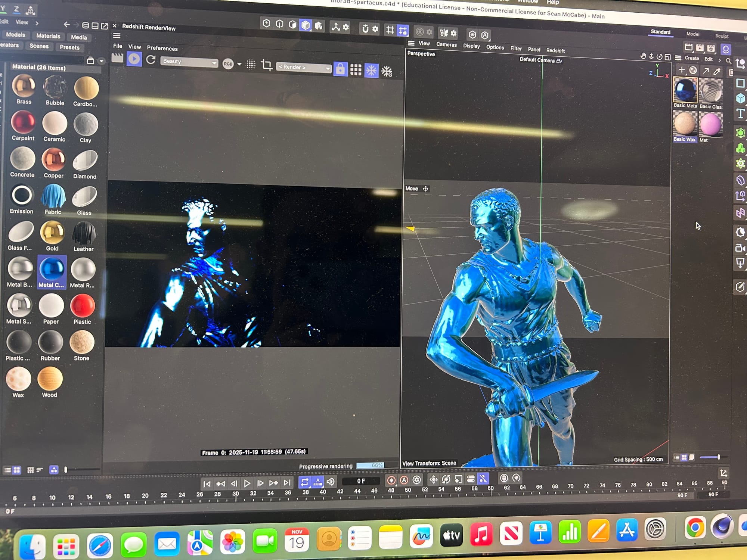Screen dimensions: 747x560
Task: Open the Beauty AOV dropdown
Action: click(x=189, y=62)
